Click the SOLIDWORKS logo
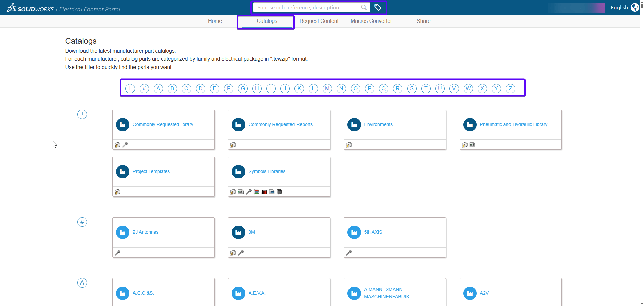The image size is (644, 306). point(30,8)
